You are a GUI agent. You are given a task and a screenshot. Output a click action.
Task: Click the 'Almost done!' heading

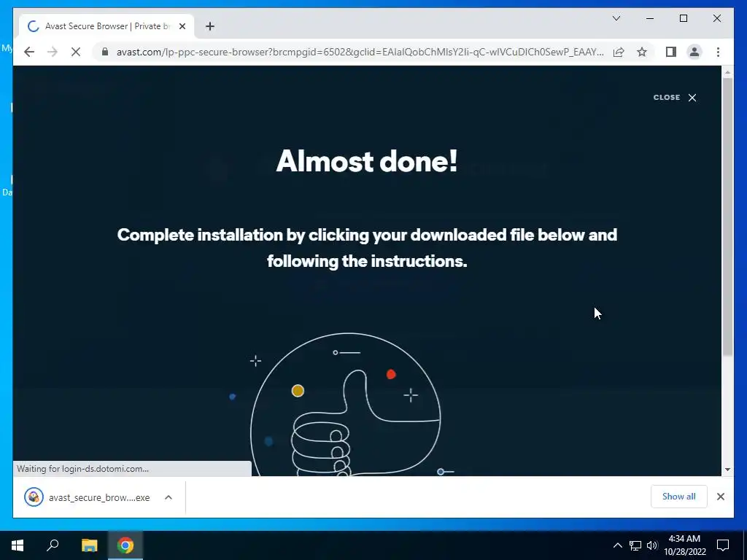coord(367,161)
